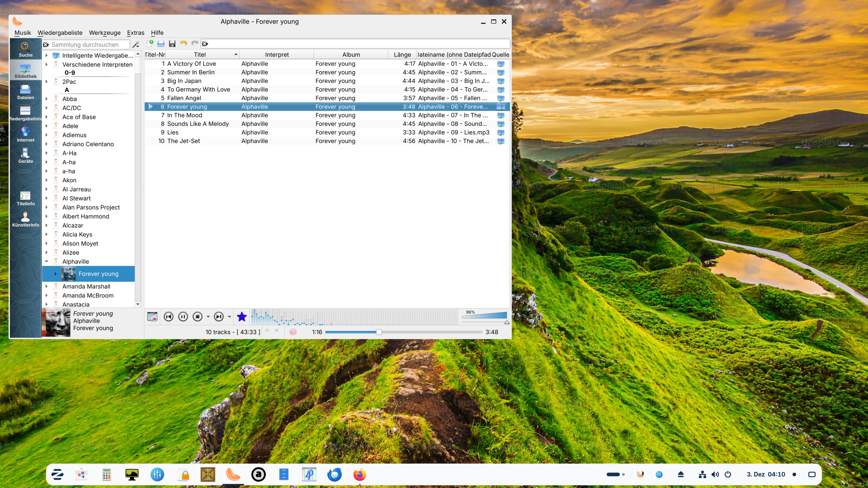Click the save playlist floppy icon
868x488 pixels.
click(172, 43)
